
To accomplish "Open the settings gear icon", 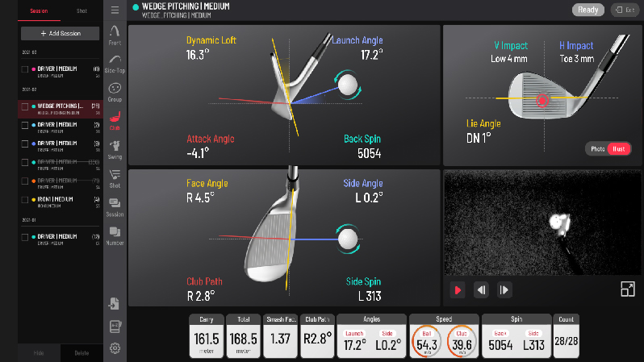I will coord(115,348).
